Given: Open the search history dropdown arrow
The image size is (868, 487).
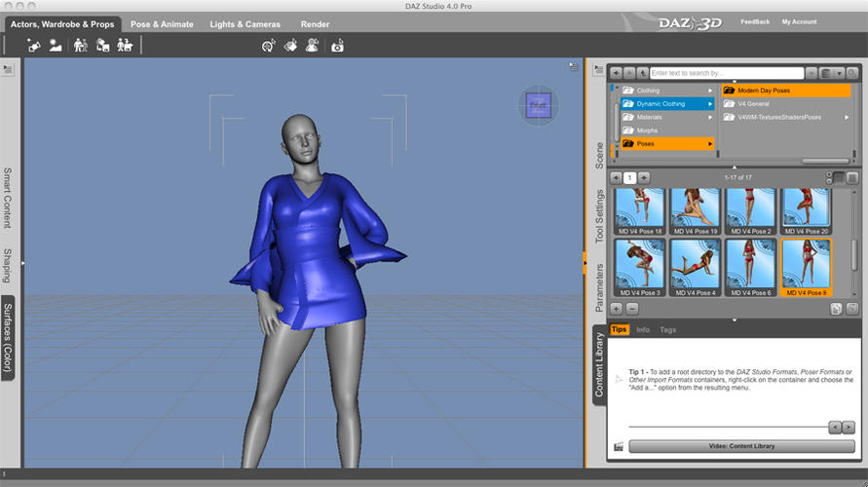Looking at the screenshot, I should point(811,73).
